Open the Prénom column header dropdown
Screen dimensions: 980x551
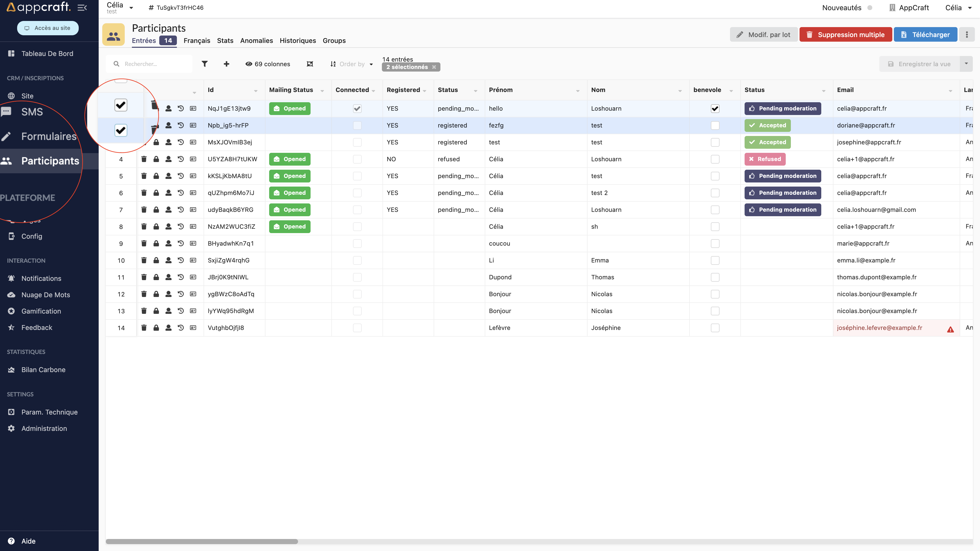click(x=577, y=90)
